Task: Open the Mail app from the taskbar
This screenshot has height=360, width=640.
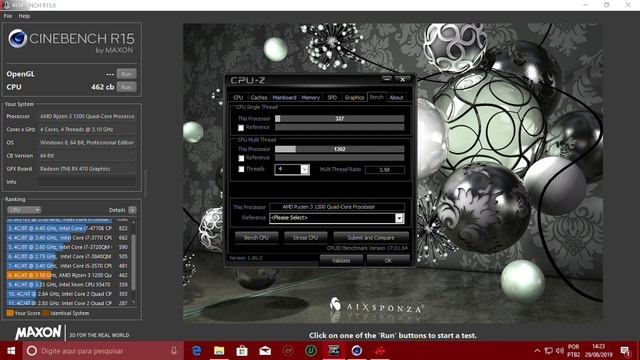Action: click(265, 351)
